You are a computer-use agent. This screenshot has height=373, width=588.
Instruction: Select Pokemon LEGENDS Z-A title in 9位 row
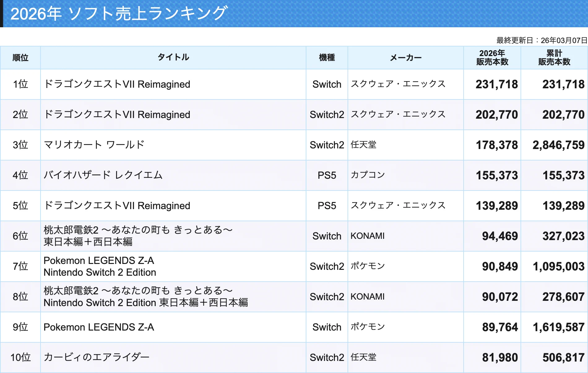coord(99,327)
